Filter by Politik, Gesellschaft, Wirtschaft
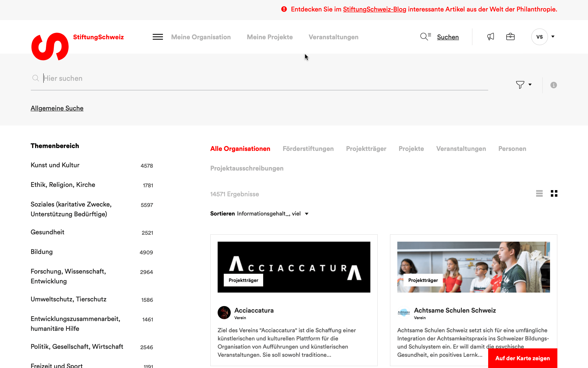Image resolution: width=588 pixels, height=368 pixels. tap(77, 347)
